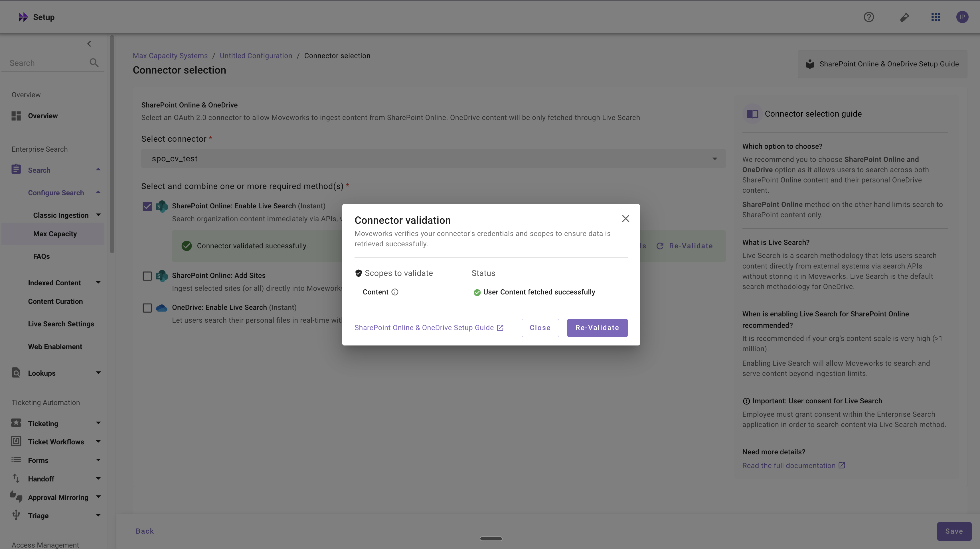Click the sidebar vertical scrollbar
Viewport: 980px width, 549px height.
click(112, 145)
